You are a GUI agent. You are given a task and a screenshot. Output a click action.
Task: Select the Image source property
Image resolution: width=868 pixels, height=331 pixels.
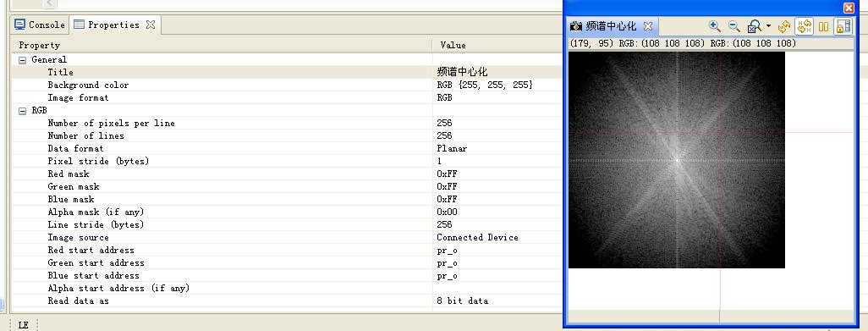pos(78,237)
